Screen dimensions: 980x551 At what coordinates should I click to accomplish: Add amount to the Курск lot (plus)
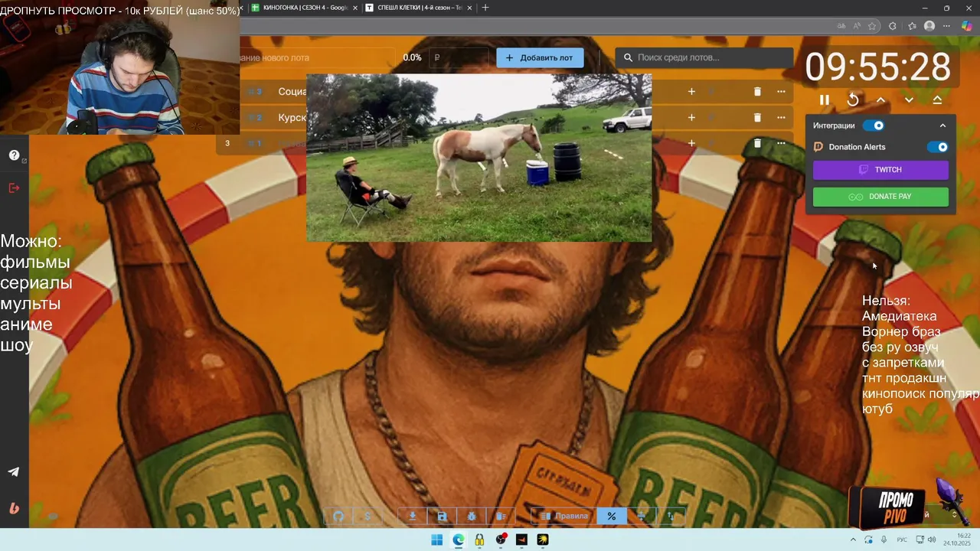click(691, 118)
